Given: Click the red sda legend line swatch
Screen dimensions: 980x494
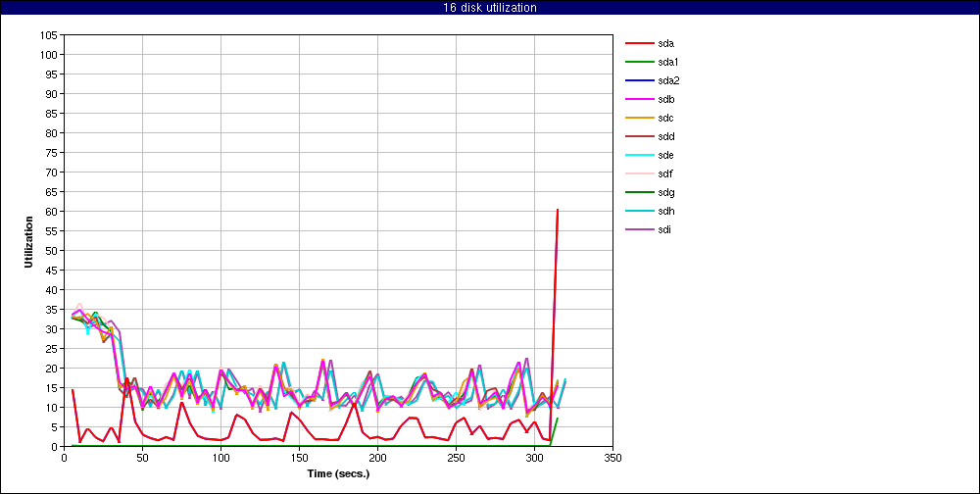Looking at the screenshot, I should point(639,43).
